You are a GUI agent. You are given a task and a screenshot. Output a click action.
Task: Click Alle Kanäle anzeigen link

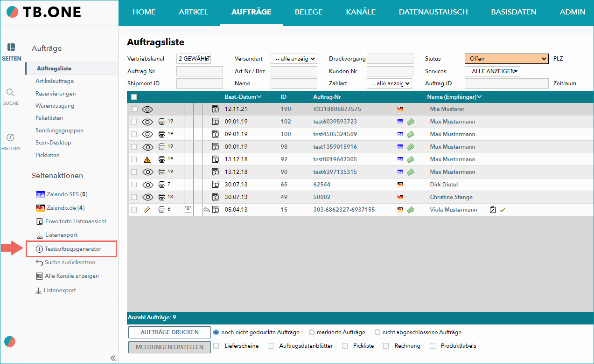pyautogui.click(x=72, y=276)
